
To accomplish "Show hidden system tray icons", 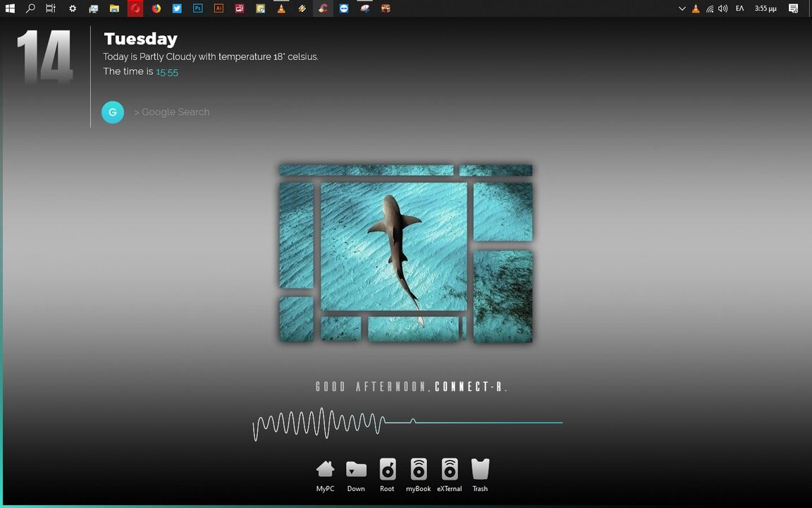I will [682, 8].
